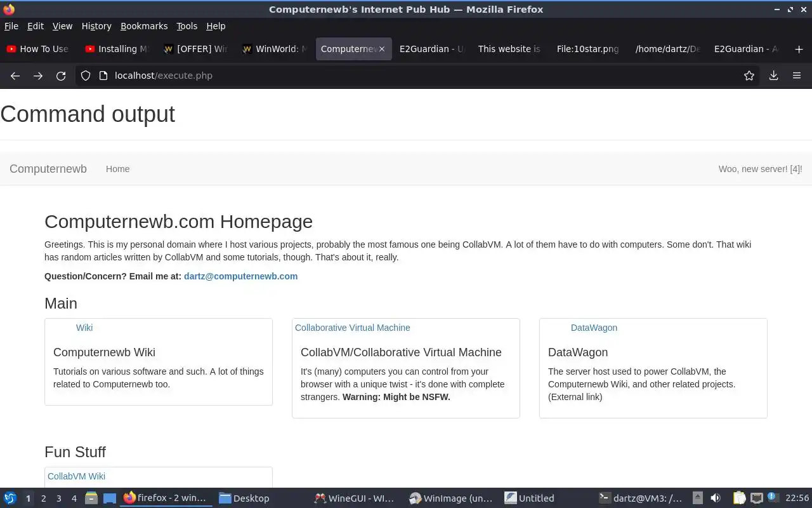Switch to the File:10star.png tab
This screenshot has height=508, width=812.
click(x=589, y=49)
